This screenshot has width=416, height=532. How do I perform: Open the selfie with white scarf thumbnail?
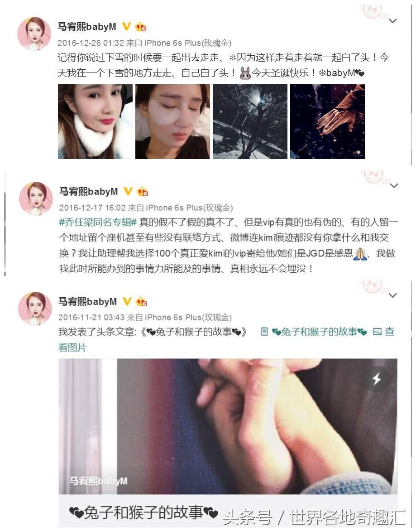(x=95, y=121)
